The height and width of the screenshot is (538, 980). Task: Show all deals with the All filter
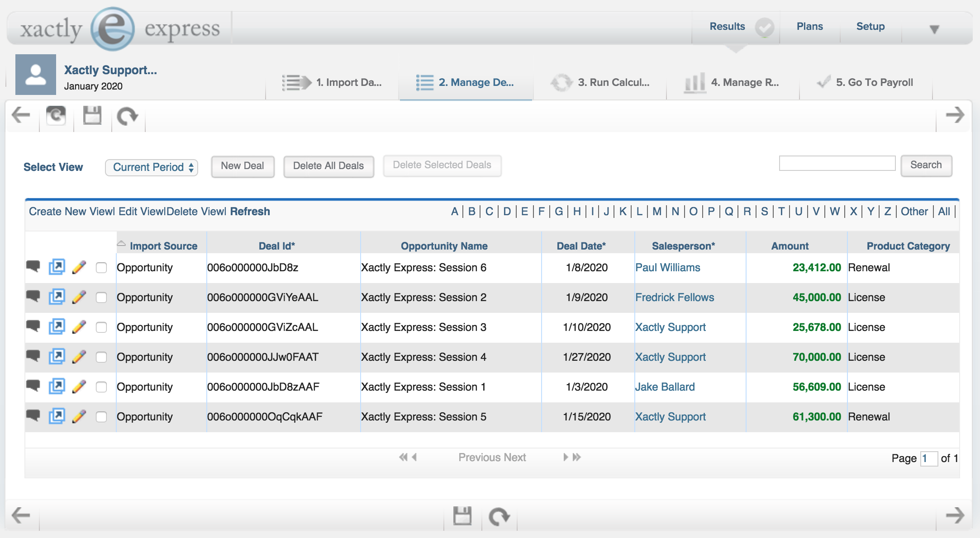[944, 212]
